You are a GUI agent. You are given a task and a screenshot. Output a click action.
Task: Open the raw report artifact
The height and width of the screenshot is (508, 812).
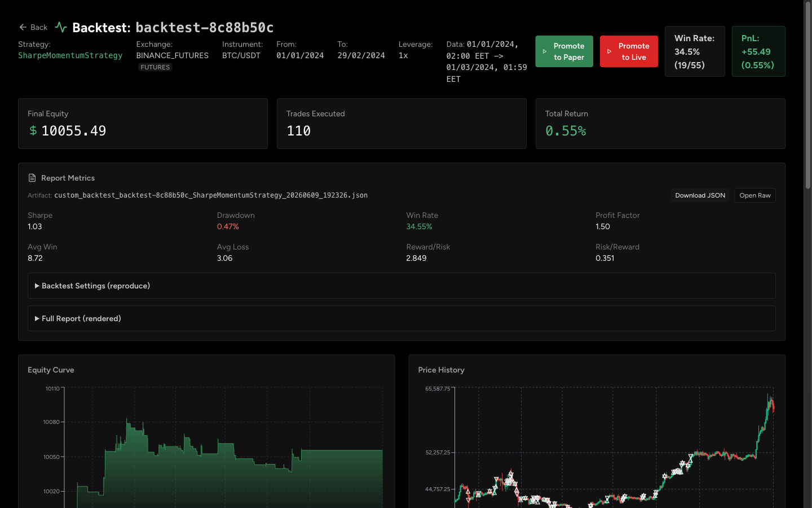pos(755,195)
